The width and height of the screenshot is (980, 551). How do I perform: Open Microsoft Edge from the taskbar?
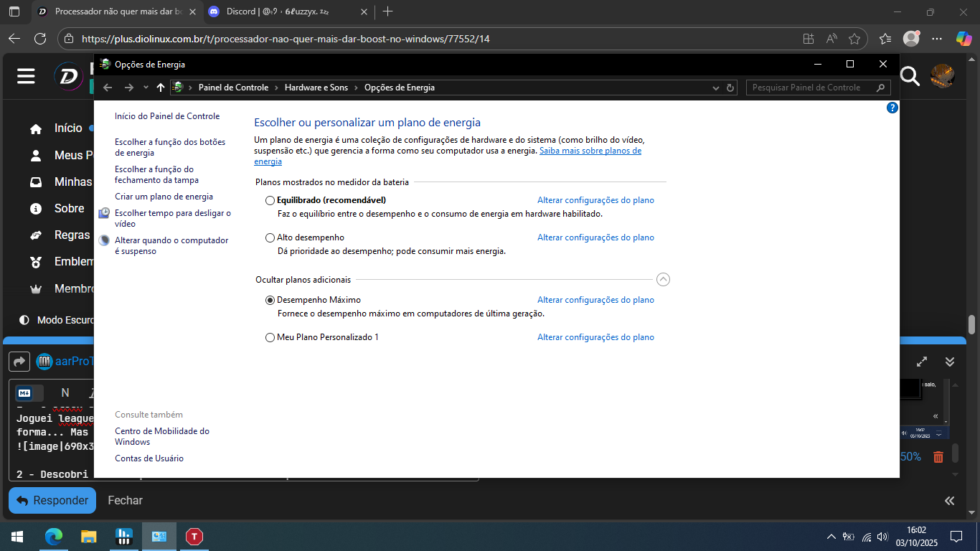click(54, 536)
